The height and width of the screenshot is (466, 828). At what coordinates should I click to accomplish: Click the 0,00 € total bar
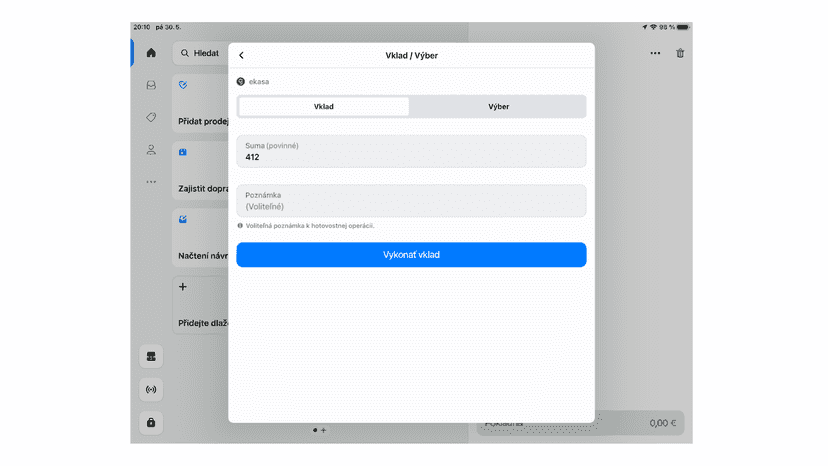point(580,423)
